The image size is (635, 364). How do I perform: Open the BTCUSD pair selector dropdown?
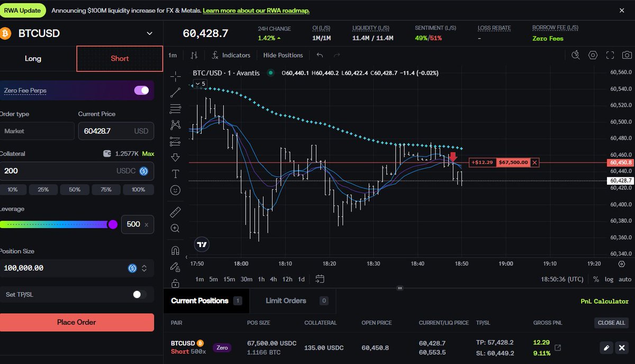tap(149, 33)
